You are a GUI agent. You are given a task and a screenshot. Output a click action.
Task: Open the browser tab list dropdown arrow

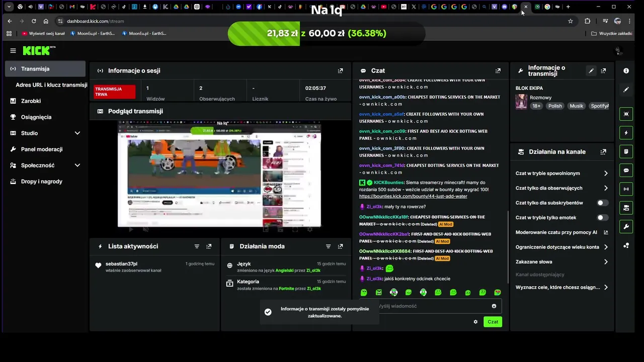[9, 7]
